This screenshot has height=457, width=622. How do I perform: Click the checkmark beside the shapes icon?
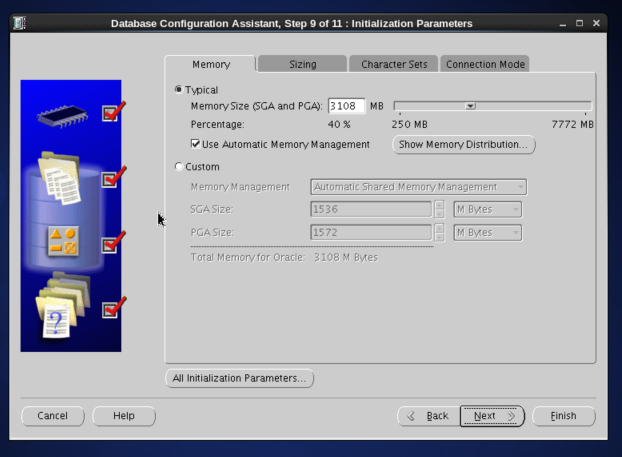[x=113, y=242]
